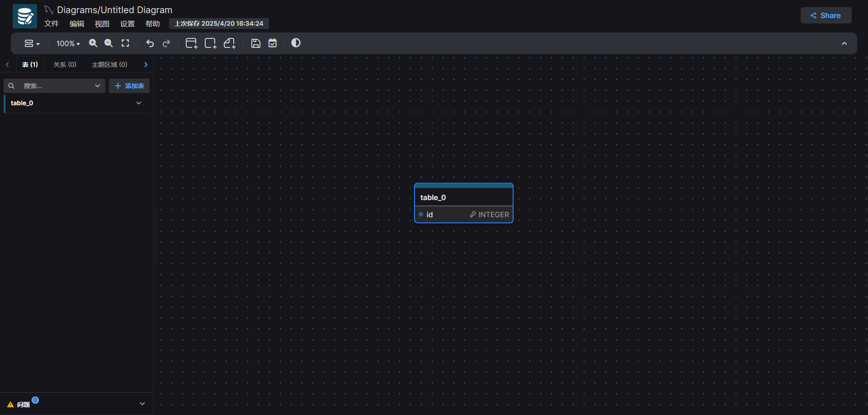Open the to-do calendar check icon
The image size is (868, 415).
click(x=273, y=43)
